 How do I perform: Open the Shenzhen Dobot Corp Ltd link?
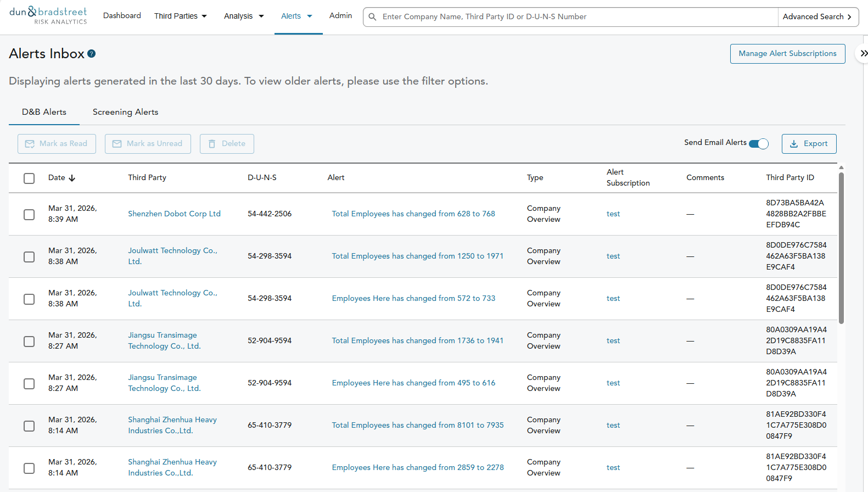click(174, 214)
